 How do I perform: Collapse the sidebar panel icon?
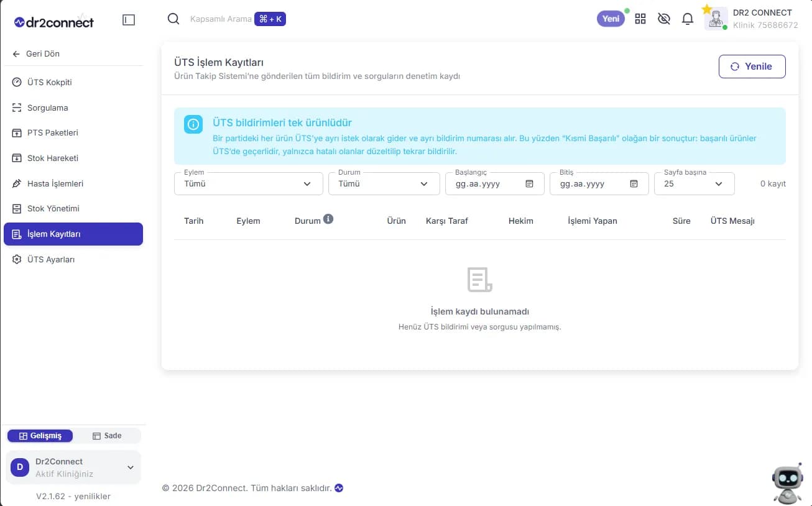coord(129,20)
